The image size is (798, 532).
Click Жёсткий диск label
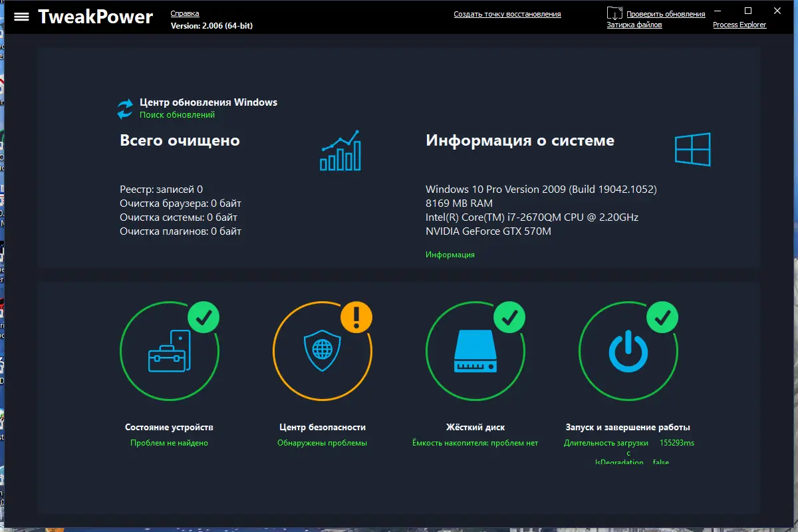pos(475,428)
